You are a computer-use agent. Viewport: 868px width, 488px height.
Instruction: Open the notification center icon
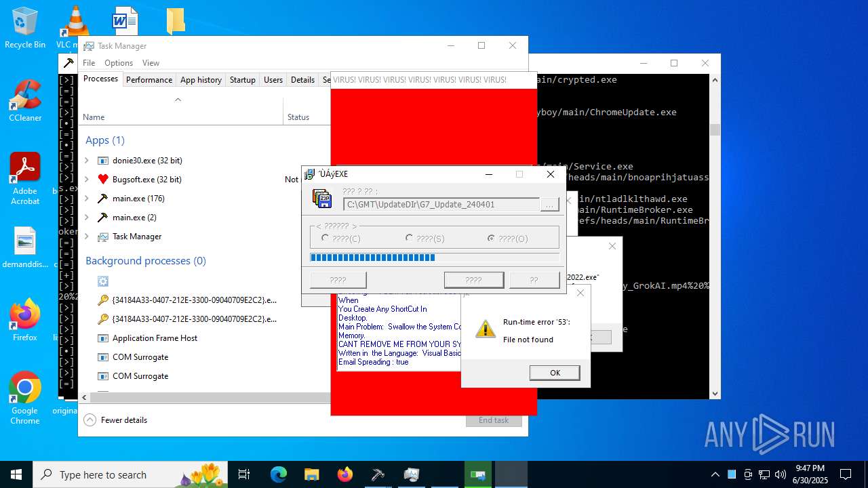pyautogui.click(x=846, y=474)
